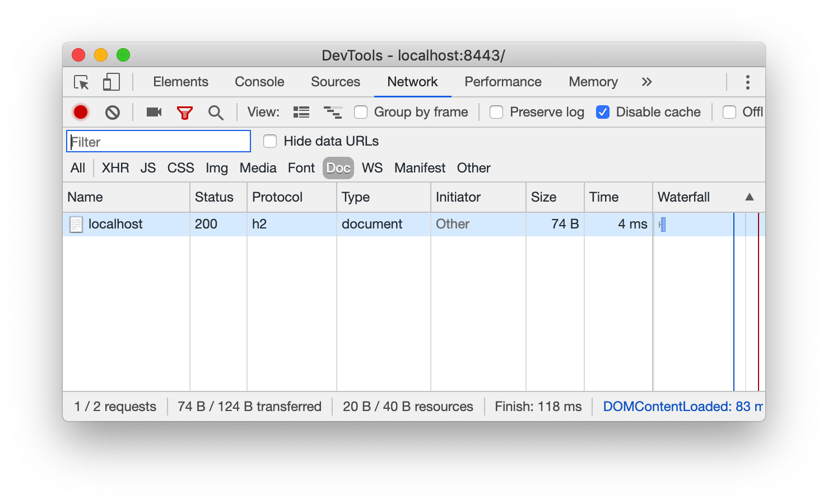Viewport: 828px width, 504px height.
Task: Click the 'Finish: 118 ms' status entry
Action: click(x=538, y=407)
